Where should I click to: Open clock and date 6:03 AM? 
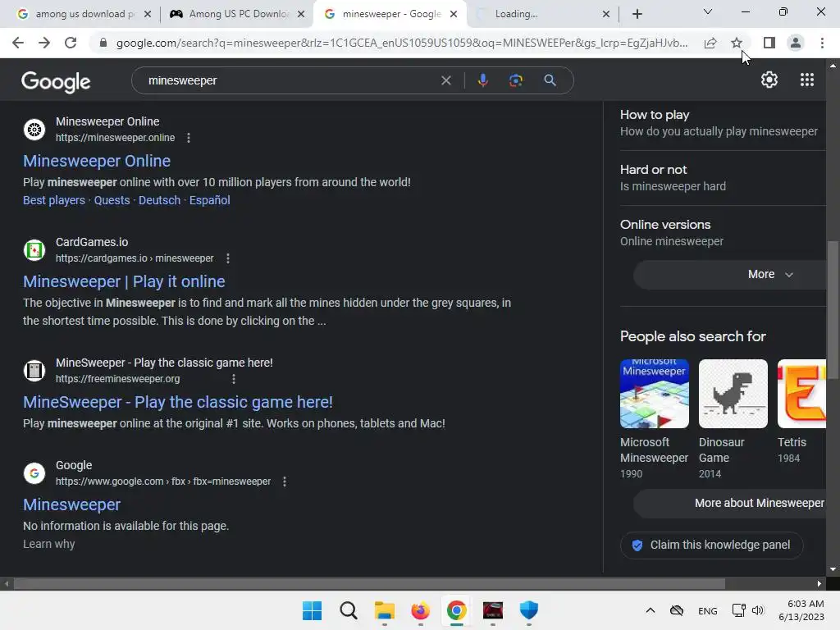click(801, 610)
